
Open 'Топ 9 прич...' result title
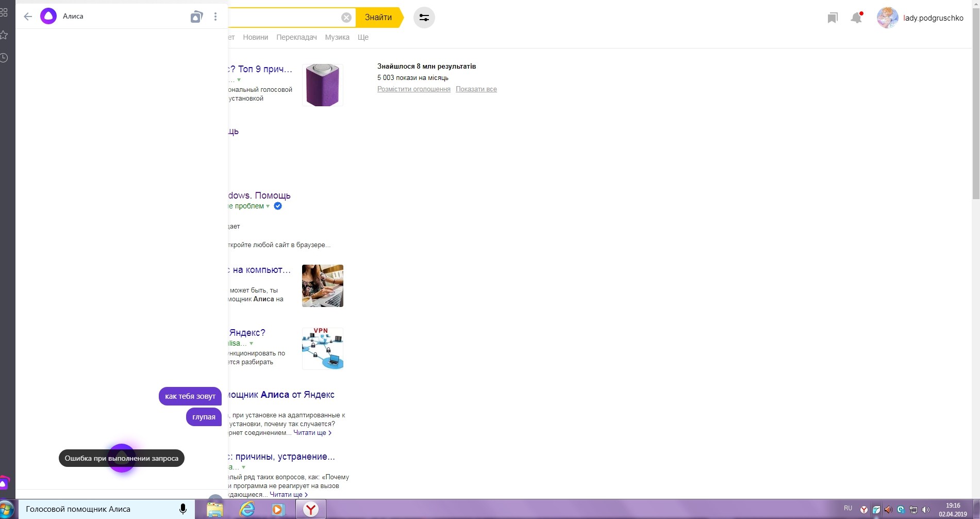[260, 69]
